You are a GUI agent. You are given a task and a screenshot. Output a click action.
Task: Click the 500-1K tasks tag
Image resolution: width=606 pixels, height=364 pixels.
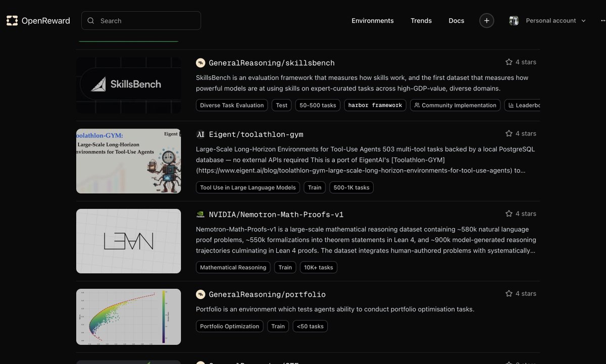[351, 187]
